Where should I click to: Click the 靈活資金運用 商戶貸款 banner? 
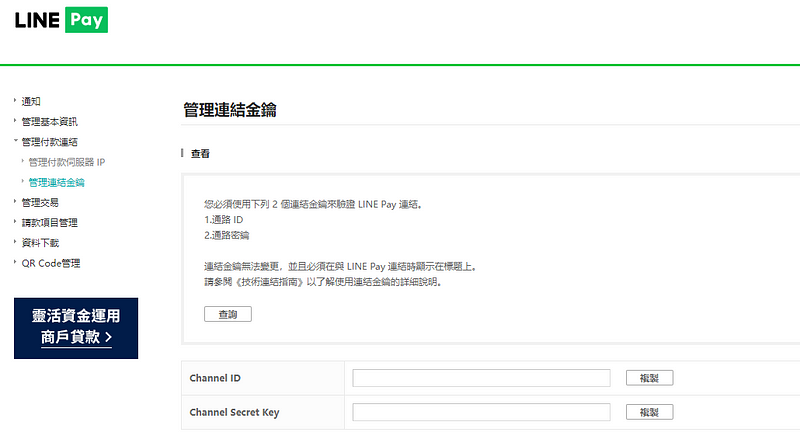pyautogui.click(x=76, y=327)
